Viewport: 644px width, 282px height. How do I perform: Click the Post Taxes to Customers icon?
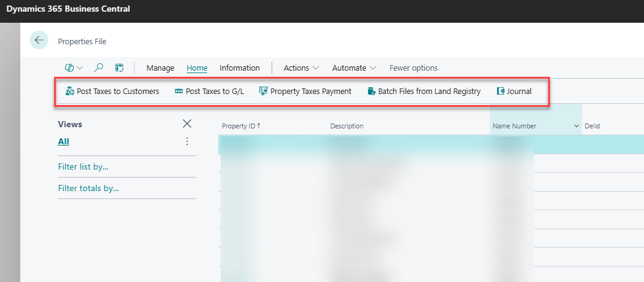coord(70,91)
